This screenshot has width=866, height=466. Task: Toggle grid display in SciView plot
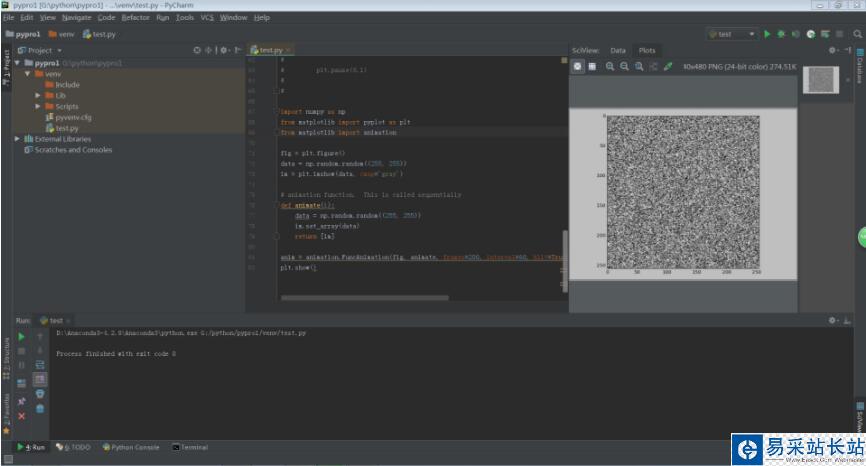point(592,66)
